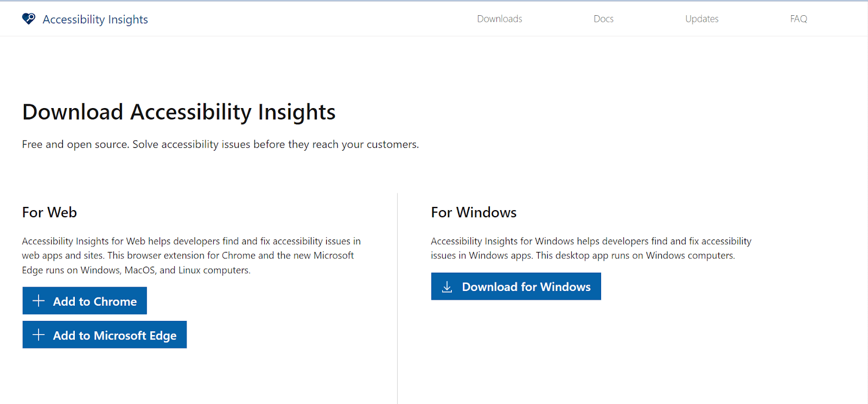Navigate to the FAQ page

click(798, 19)
